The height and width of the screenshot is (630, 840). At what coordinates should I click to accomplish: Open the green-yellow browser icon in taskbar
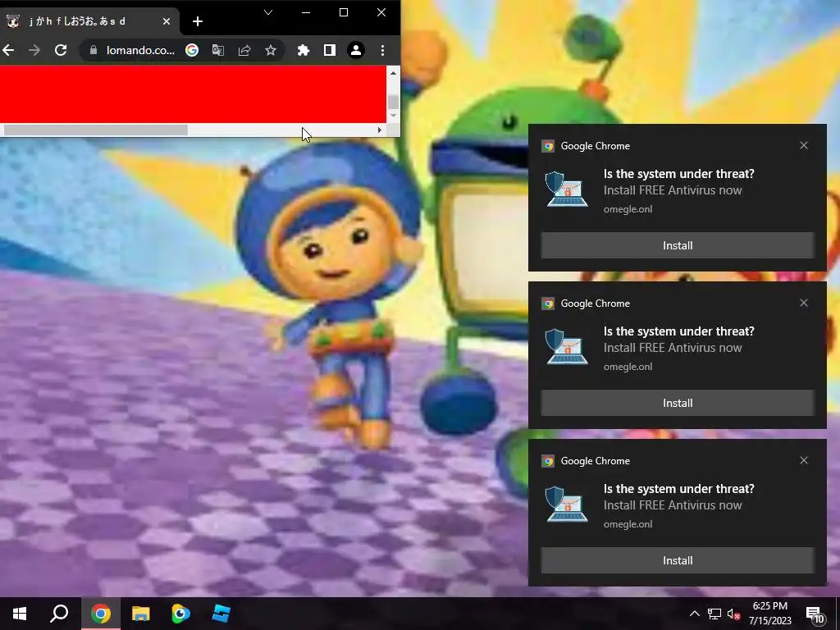click(180, 614)
